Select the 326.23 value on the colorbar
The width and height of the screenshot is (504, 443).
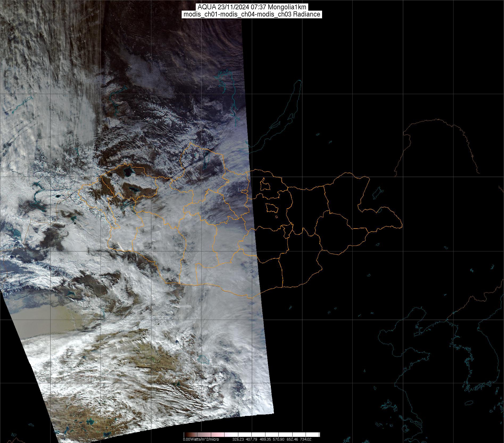(238, 439)
